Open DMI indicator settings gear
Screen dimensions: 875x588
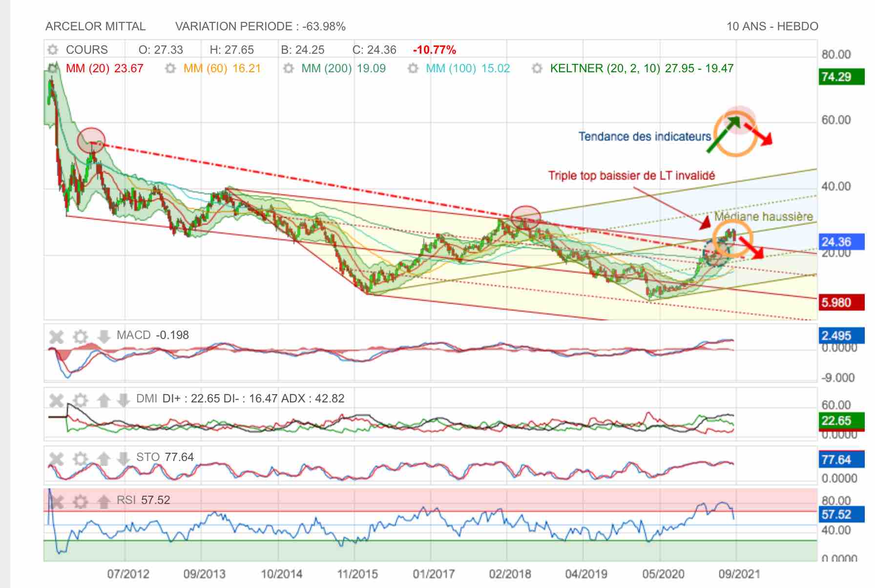click(x=80, y=400)
